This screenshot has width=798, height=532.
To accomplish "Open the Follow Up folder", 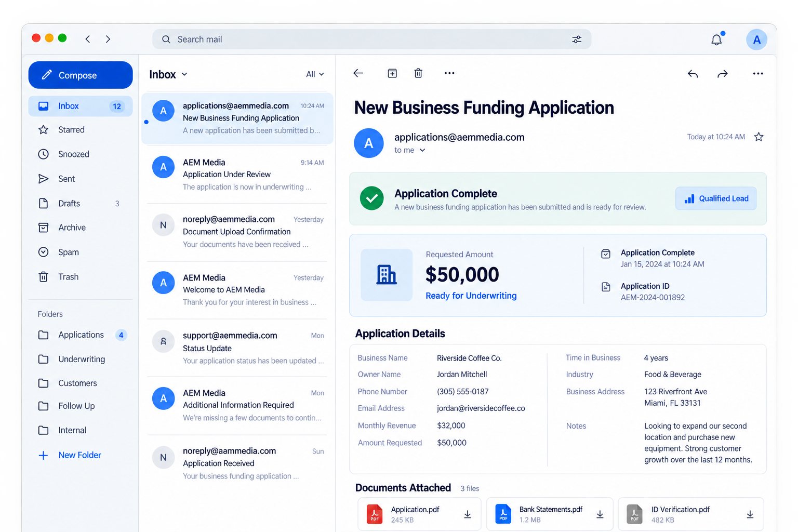I will 81,406.
